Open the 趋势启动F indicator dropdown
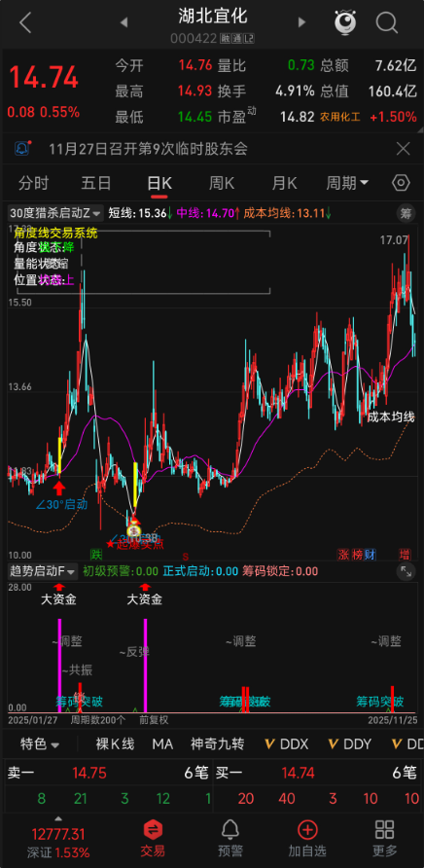424x868 pixels. point(43,571)
